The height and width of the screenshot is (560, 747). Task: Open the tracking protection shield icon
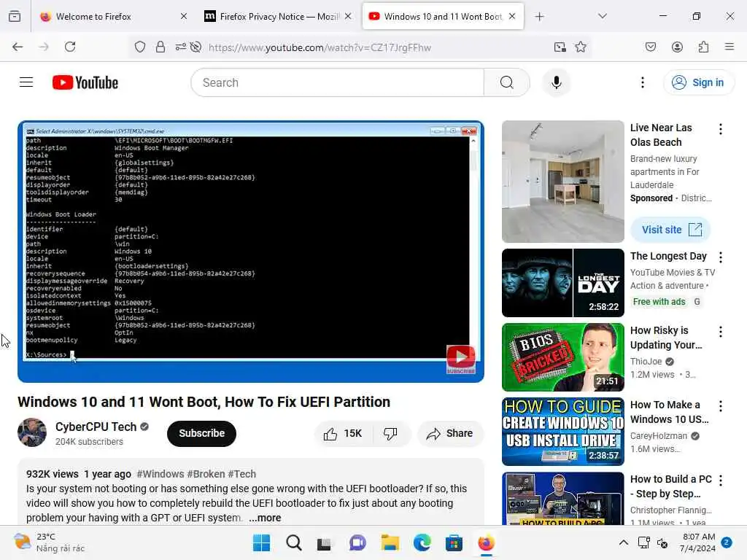point(139,47)
